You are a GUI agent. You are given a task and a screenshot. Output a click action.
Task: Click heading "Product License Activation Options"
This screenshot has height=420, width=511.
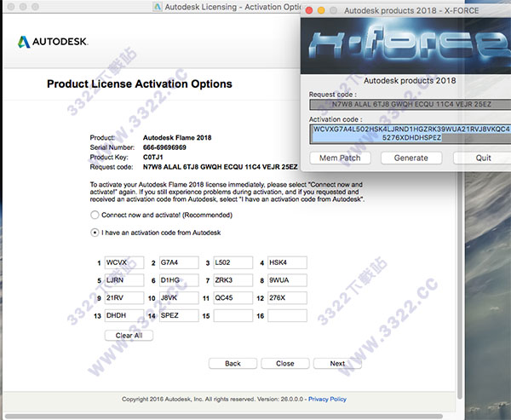(140, 83)
